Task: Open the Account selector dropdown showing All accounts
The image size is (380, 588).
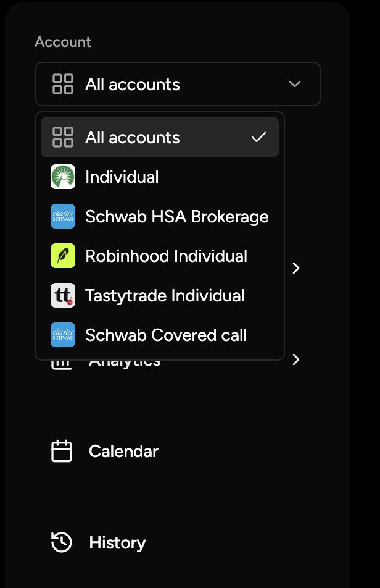Action: (x=178, y=84)
